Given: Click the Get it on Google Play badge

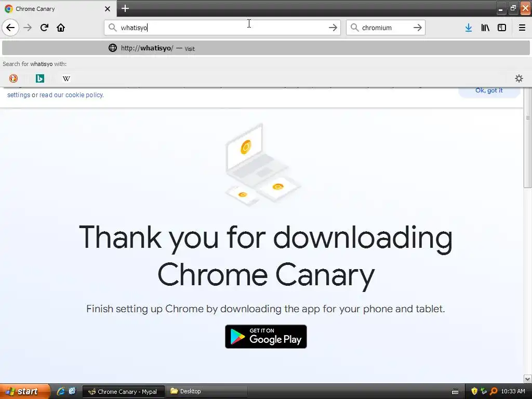Looking at the screenshot, I should pos(265,337).
